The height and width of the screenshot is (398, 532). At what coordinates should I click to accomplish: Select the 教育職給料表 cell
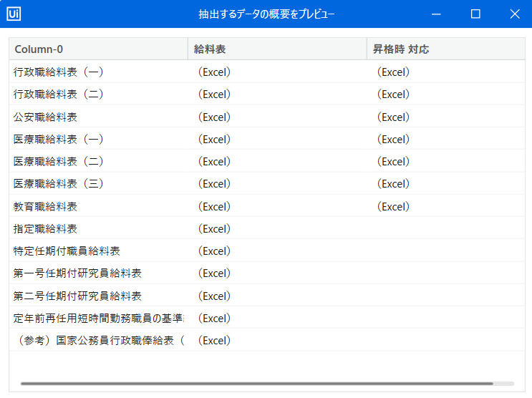[x=98, y=206]
